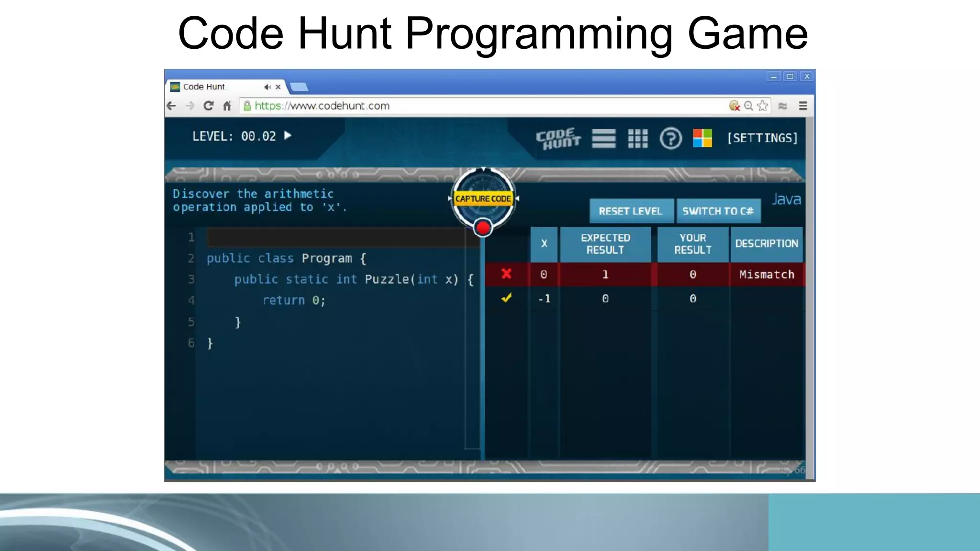This screenshot has width=980, height=551.
Task: Click the Code Hunt logo
Action: (558, 139)
